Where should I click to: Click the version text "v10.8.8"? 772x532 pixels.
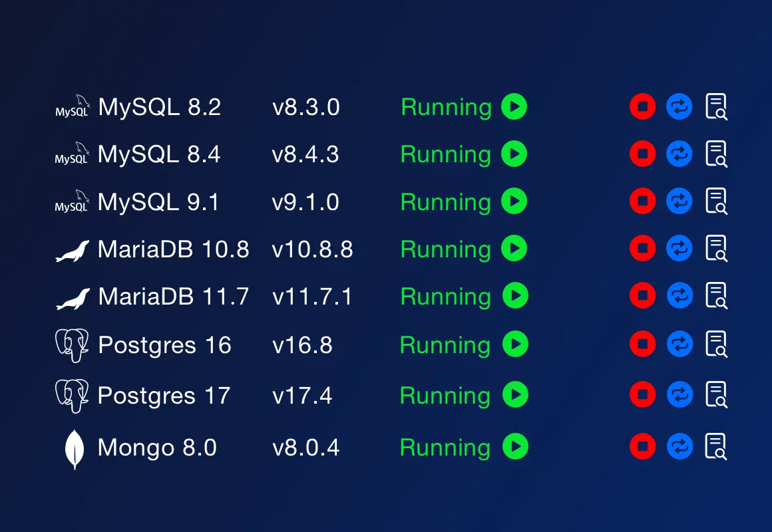click(x=313, y=249)
